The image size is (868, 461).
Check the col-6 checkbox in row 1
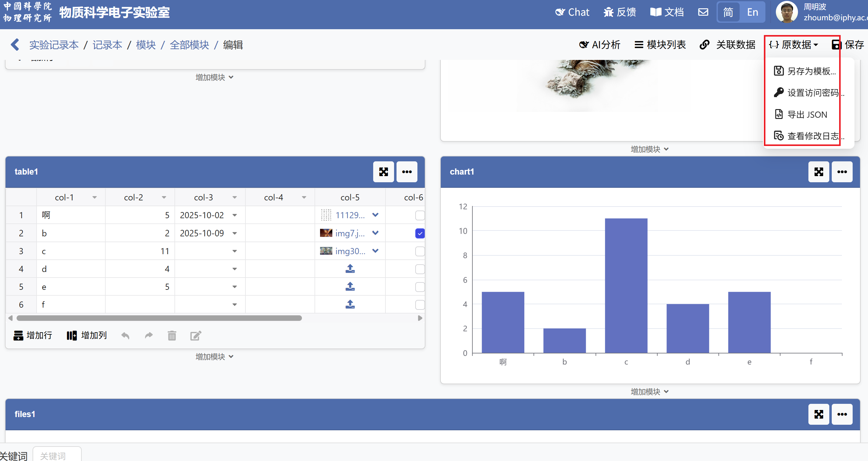coord(420,215)
